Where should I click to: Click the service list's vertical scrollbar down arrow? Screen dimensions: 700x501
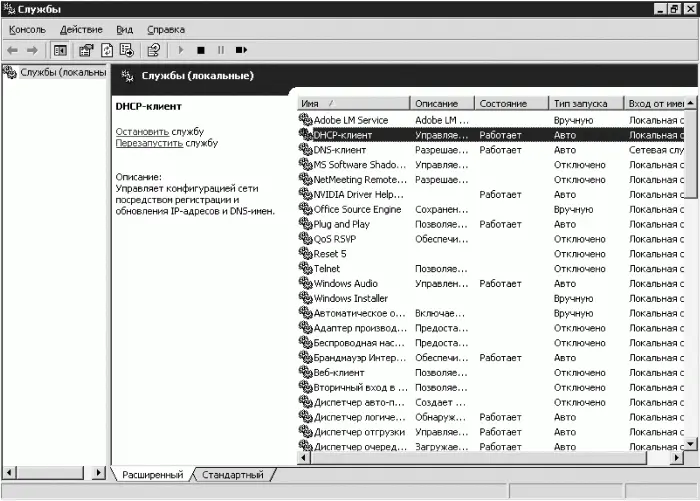(691, 444)
